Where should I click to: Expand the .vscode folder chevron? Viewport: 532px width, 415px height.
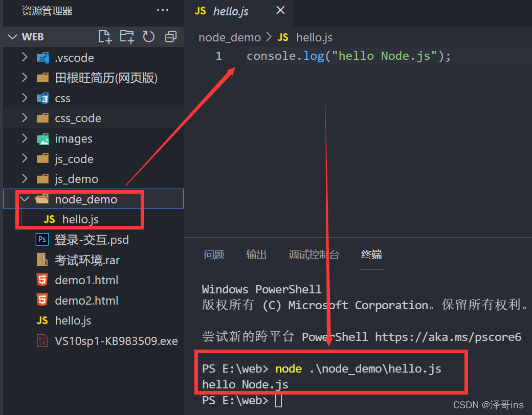coord(25,57)
